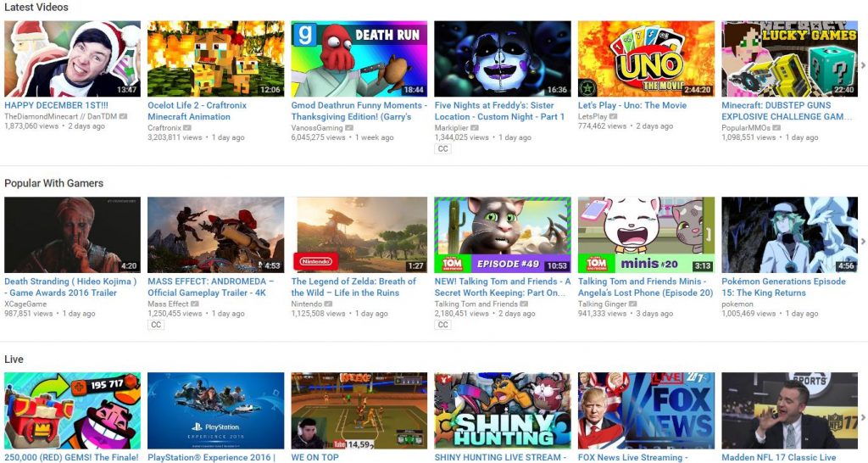Click verified badge next to Craftronix
The width and height of the screenshot is (868, 463).
click(187, 128)
